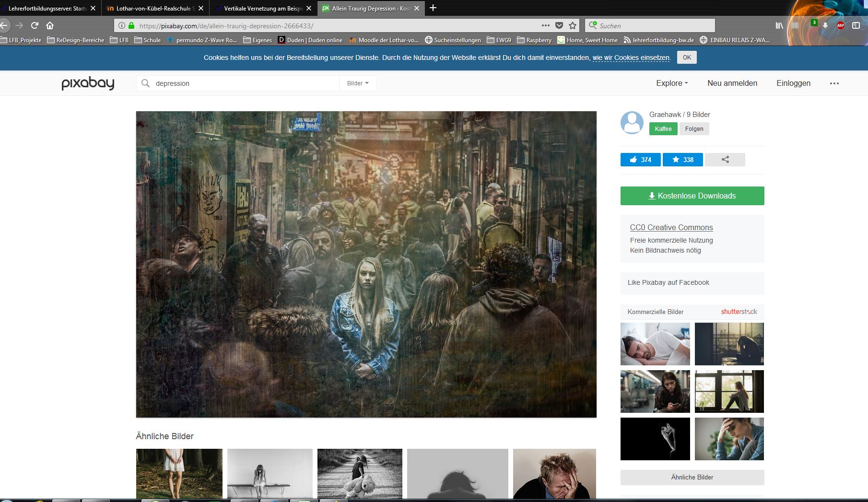Click the Graehawk profile avatar
Screen dimensions: 868x502
click(632, 123)
